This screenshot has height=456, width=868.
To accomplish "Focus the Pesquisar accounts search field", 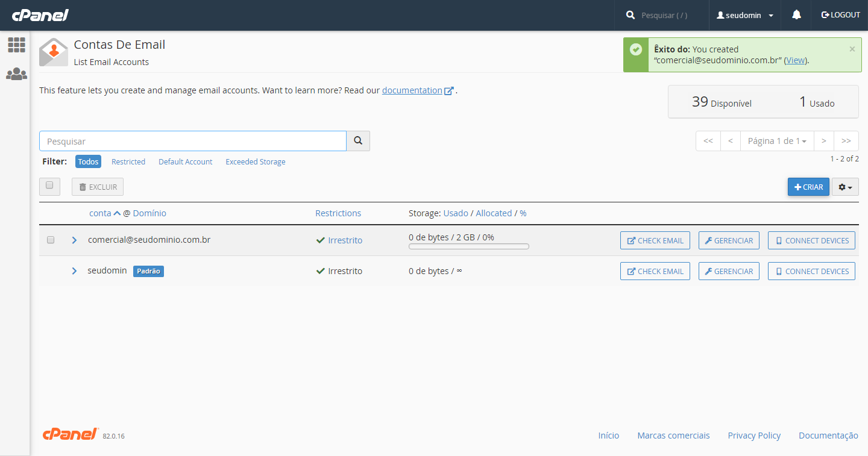I will 193,141.
